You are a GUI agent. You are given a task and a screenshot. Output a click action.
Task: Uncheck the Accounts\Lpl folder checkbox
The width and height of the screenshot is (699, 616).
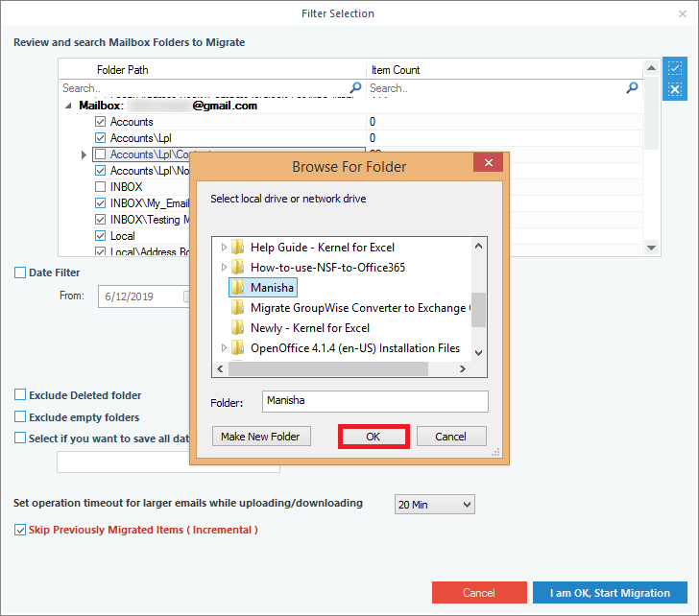100,137
